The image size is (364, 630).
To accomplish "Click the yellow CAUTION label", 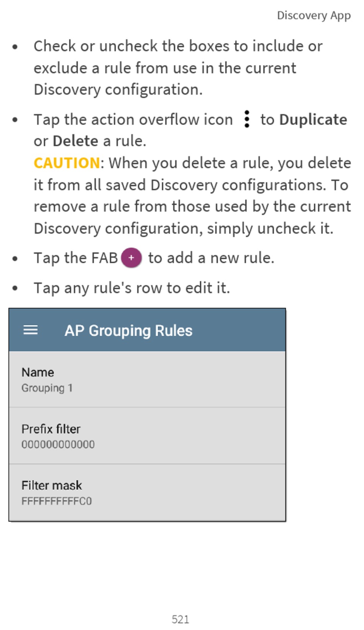I will (67, 163).
